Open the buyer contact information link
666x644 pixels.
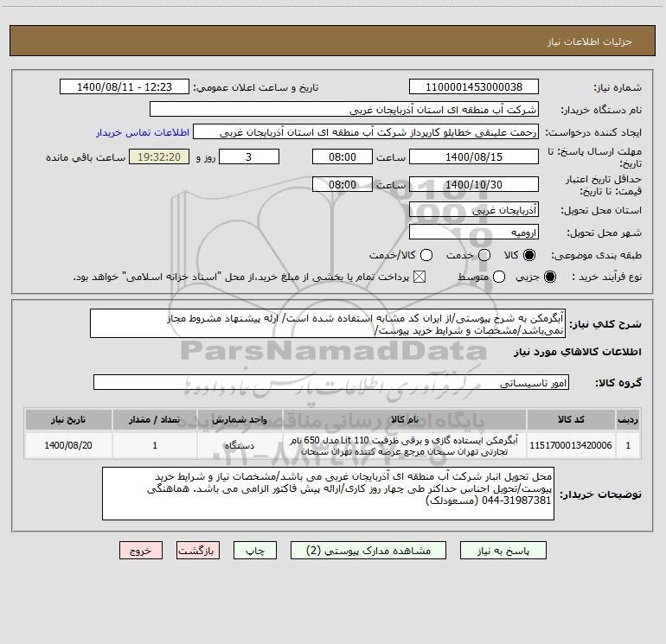coord(143,132)
